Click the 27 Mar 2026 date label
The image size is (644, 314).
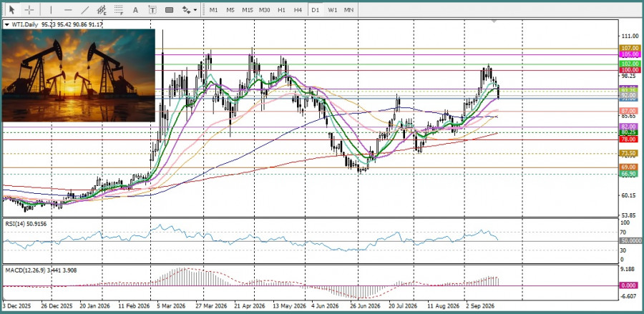211,306
